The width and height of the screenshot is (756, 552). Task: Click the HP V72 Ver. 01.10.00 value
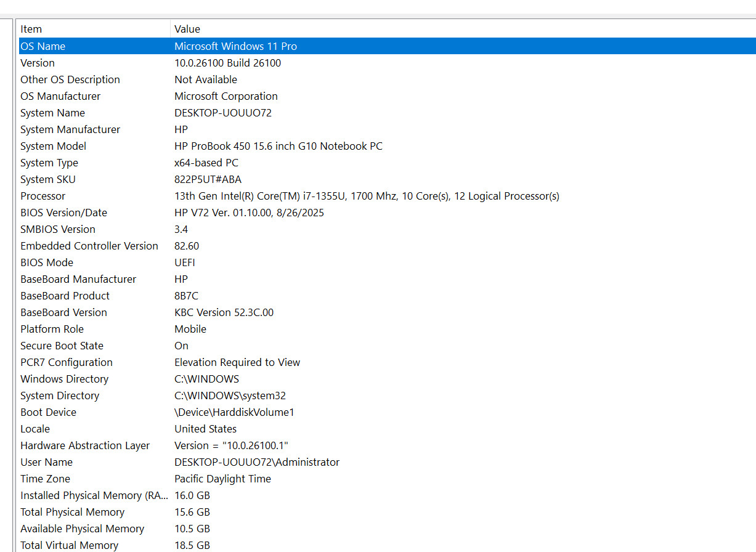[x=249, y=213]
